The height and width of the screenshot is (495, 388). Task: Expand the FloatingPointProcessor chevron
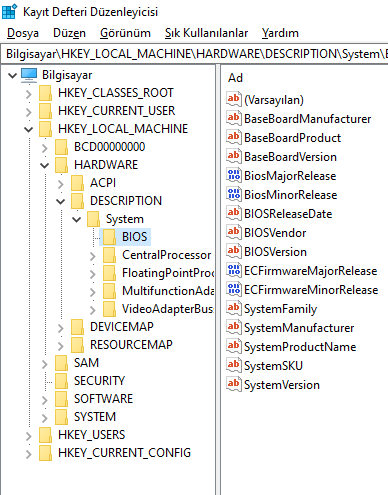93,274
